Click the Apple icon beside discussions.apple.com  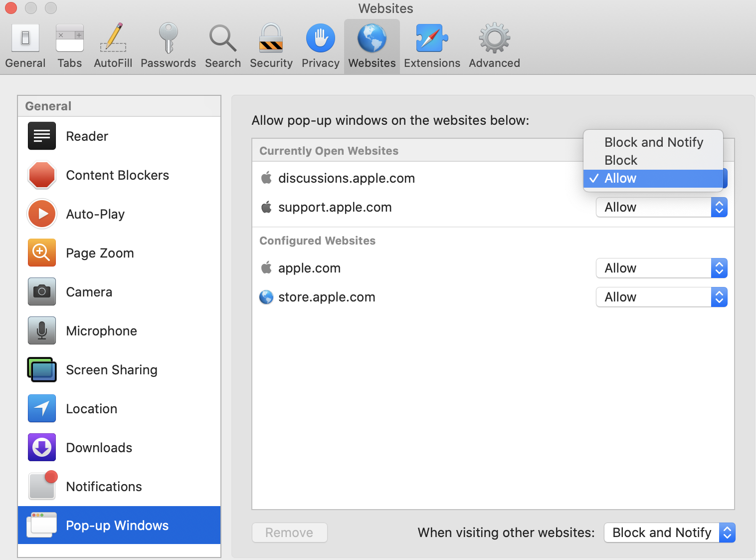pyautogui.click(x=267, y=178)
